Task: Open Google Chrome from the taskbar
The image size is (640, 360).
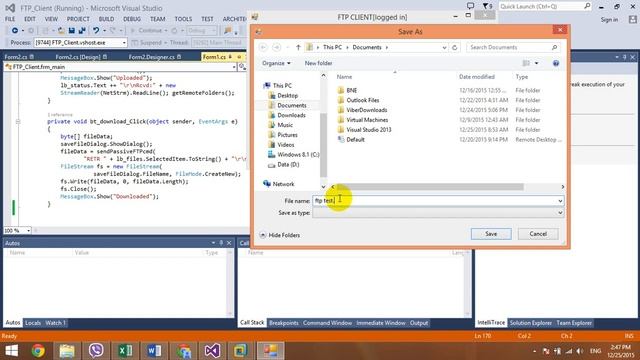Action: [x=38, y=351]
